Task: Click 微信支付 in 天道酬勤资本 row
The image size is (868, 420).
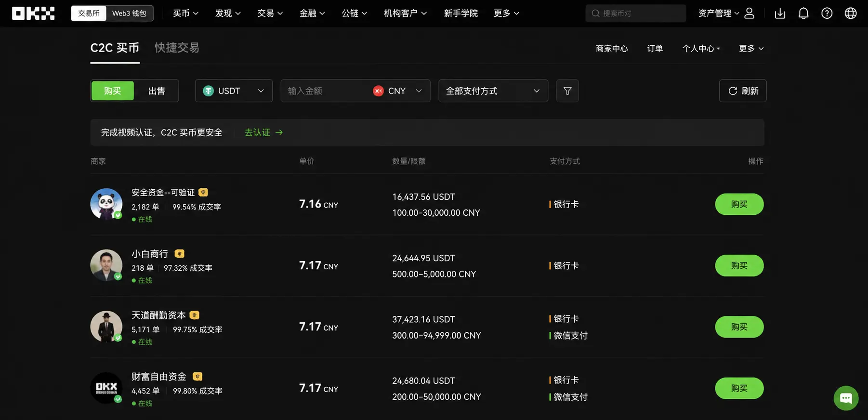Action: click(x=570, y=335)
